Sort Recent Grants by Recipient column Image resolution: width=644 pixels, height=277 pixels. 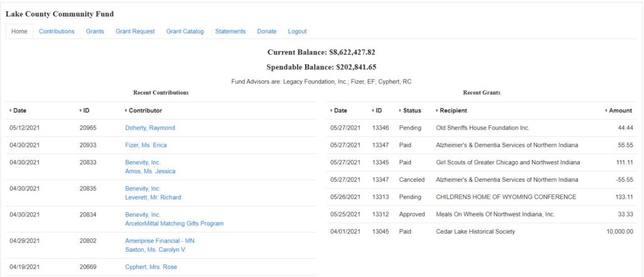[x=452, y=111]
